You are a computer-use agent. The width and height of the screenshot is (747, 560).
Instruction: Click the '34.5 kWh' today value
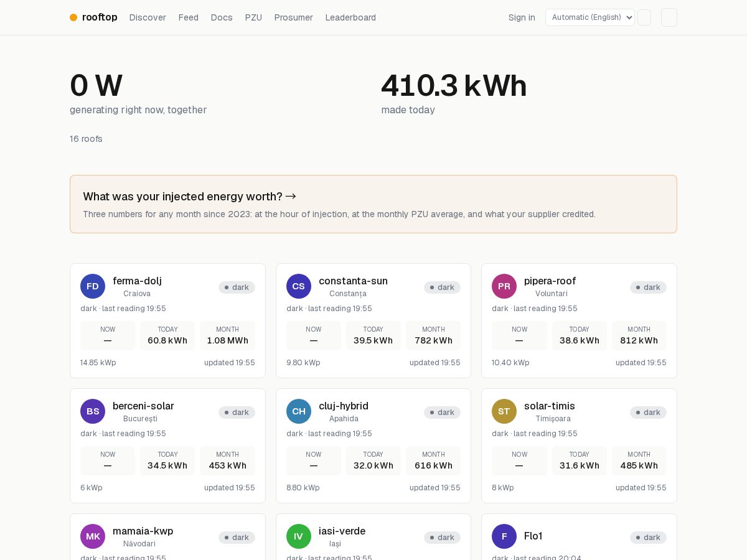tap(167, 465)
